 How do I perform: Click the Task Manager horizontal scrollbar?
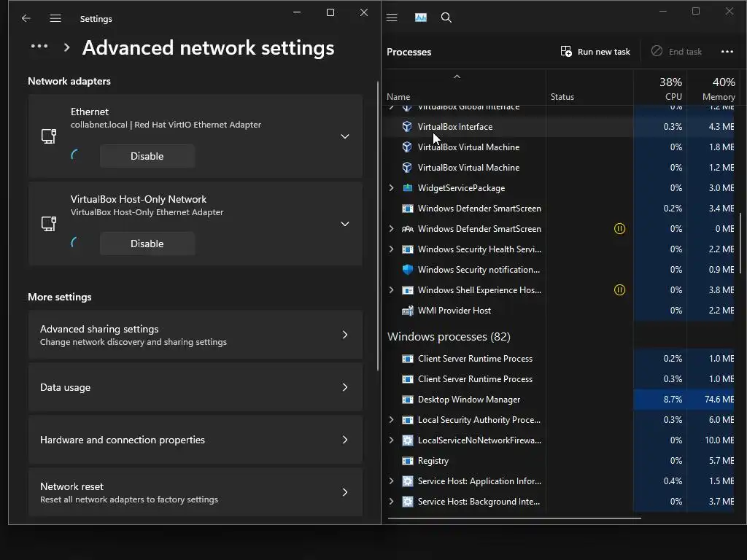(514, 518)
